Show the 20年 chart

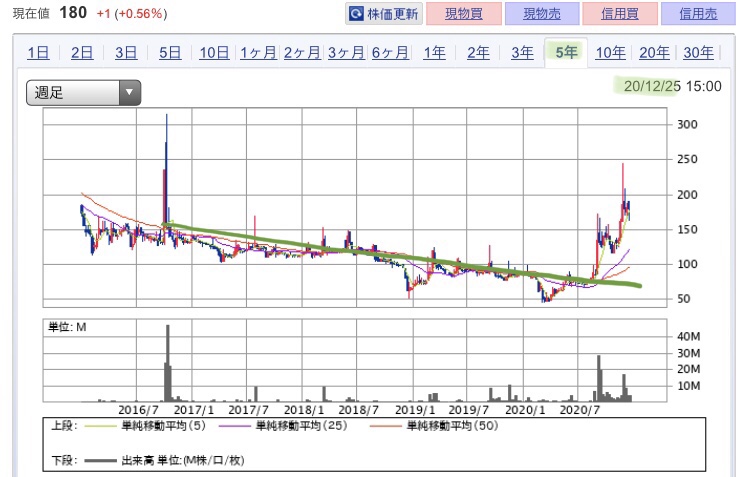pos(654,52)
